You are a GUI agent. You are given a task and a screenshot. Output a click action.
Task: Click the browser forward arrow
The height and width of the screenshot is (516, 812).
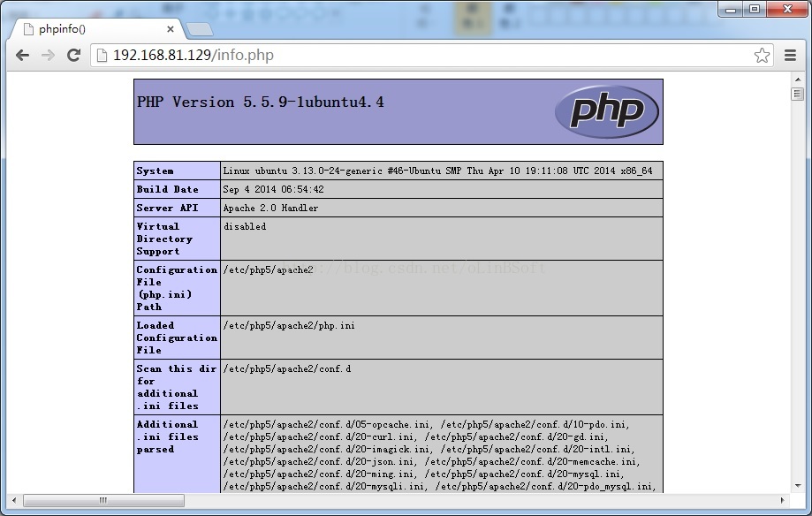click(48, 55)
